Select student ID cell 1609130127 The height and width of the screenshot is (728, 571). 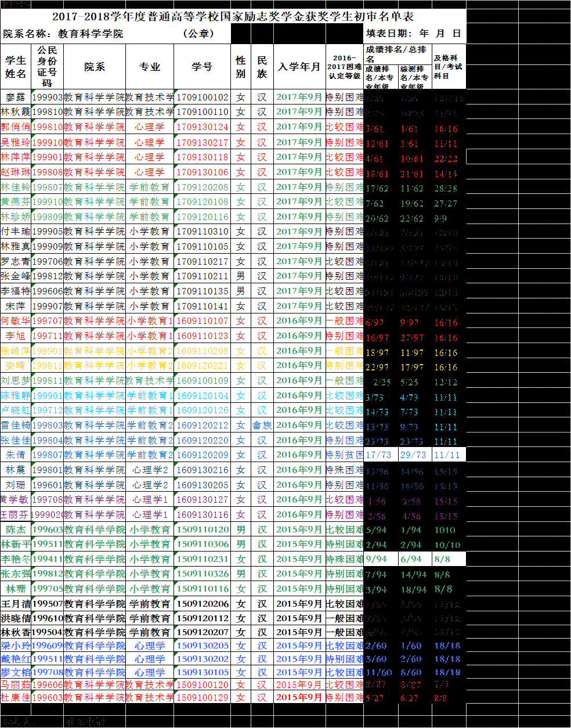point(202,500)
